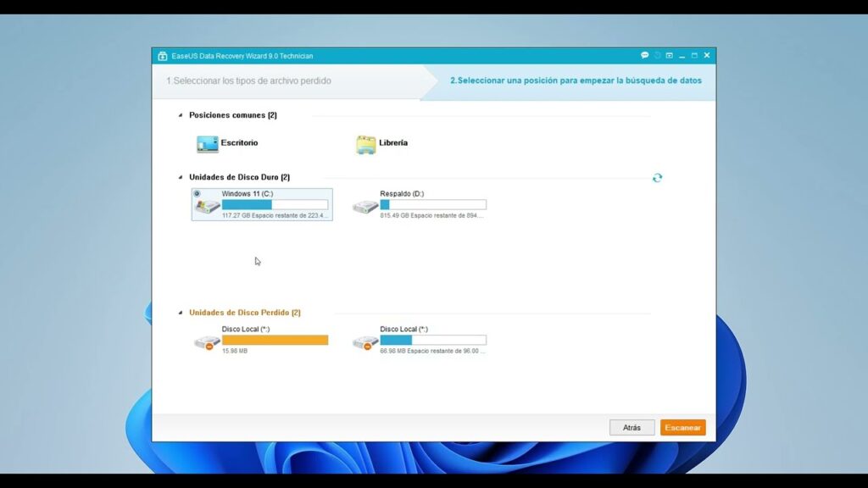Open the feedback chat bubble in the titlebar

pyautogui.click(x=644, y=55)
